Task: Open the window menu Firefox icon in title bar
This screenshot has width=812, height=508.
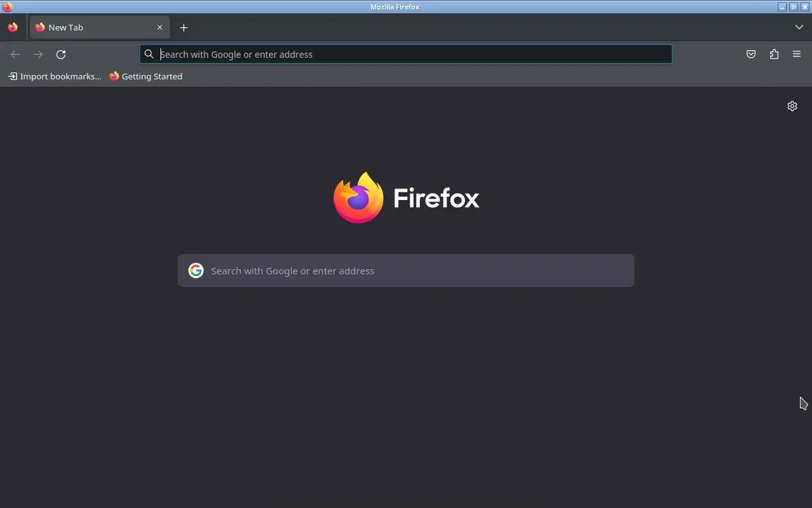Action: [x=8, y=7]
